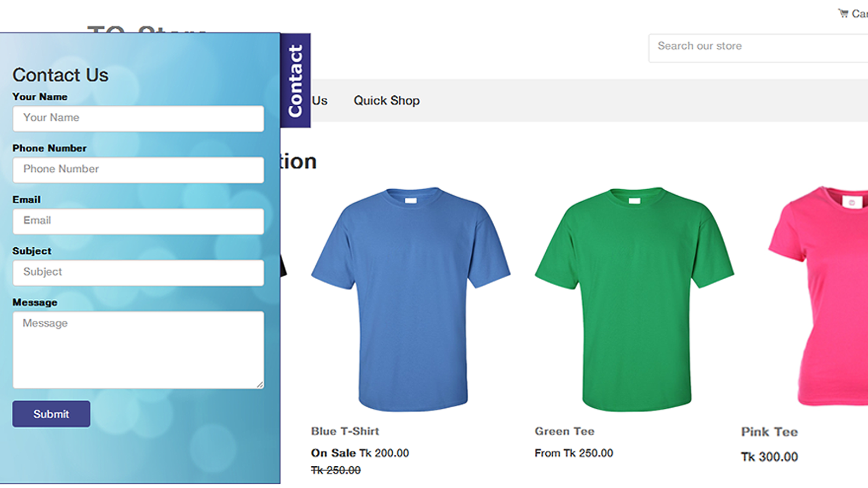
Task: Open the shopping cart icon
Action: point(843,13)
